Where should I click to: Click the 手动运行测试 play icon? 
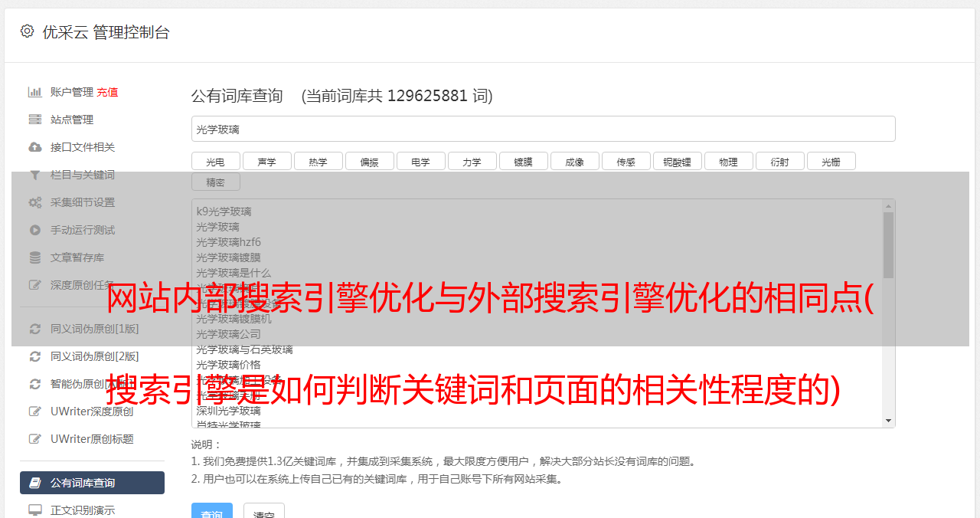pyautogui.click(x=34, y=230)
